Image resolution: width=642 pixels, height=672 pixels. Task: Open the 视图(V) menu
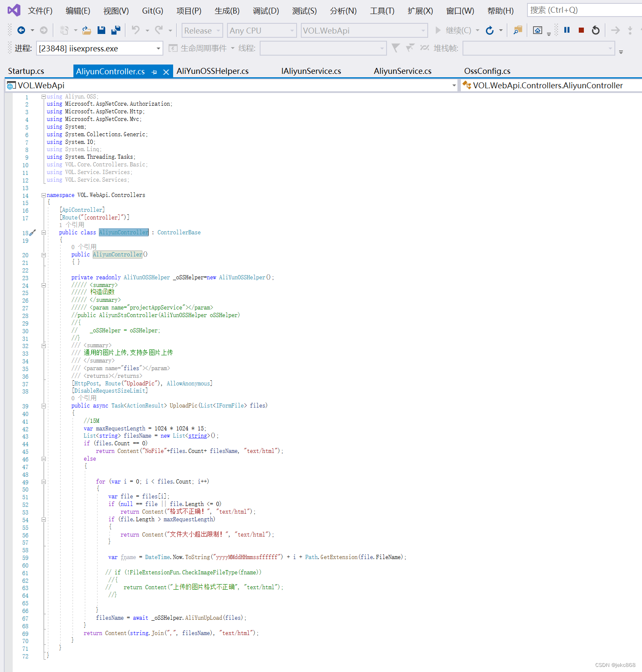116,11
